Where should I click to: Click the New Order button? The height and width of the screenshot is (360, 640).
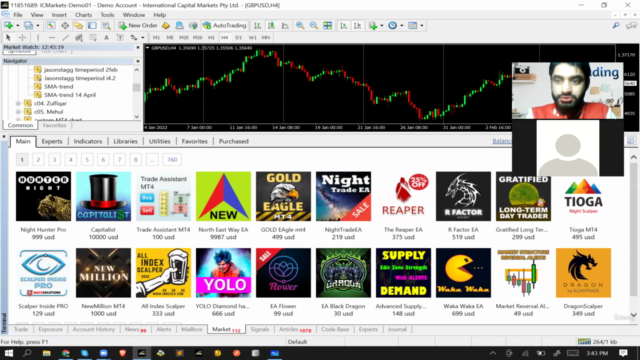point(138,25)
